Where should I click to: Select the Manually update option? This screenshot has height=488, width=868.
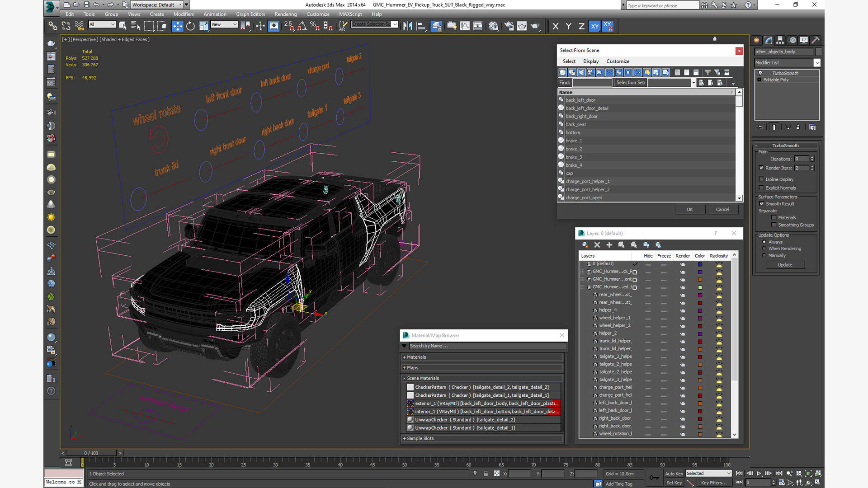764,255
